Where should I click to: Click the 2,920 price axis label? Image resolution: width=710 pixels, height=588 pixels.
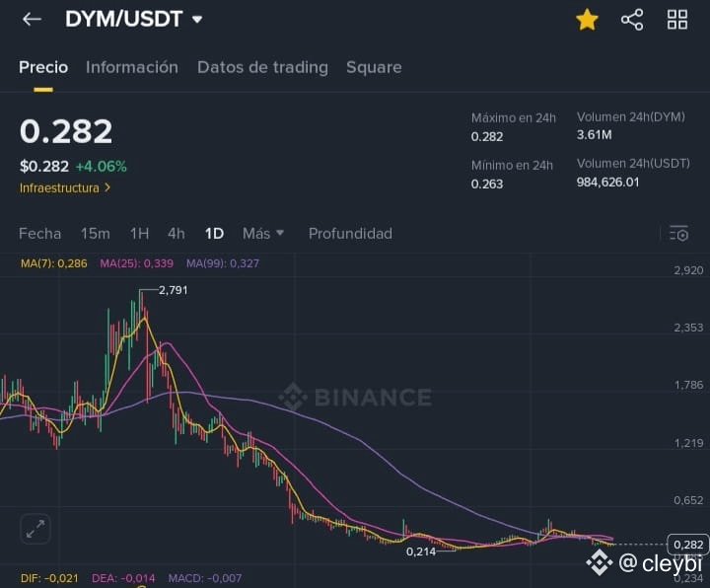(688, 270)
